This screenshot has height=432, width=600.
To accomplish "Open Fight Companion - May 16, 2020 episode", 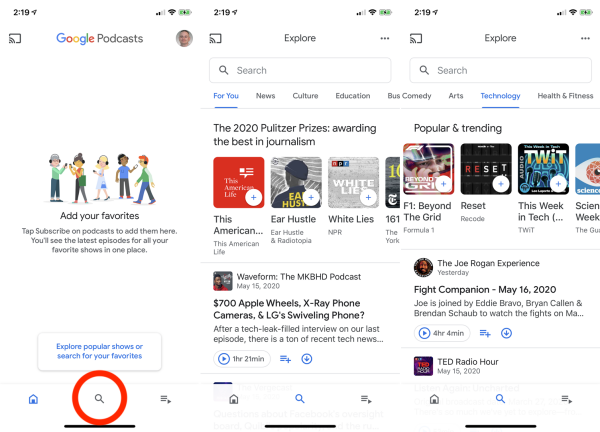I will click(x=485, y=290).
